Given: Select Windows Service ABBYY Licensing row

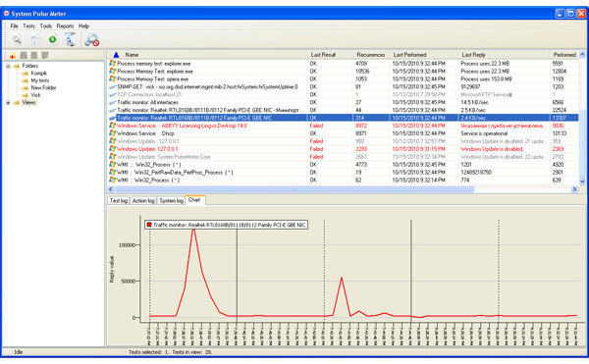Looking at the screenshot, I should (x=344, y=126).
